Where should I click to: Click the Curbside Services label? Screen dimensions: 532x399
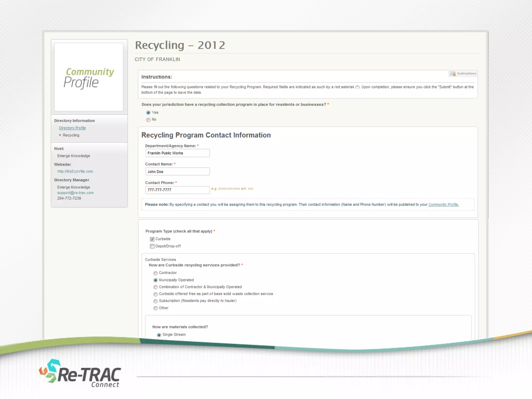click(160, 260)
